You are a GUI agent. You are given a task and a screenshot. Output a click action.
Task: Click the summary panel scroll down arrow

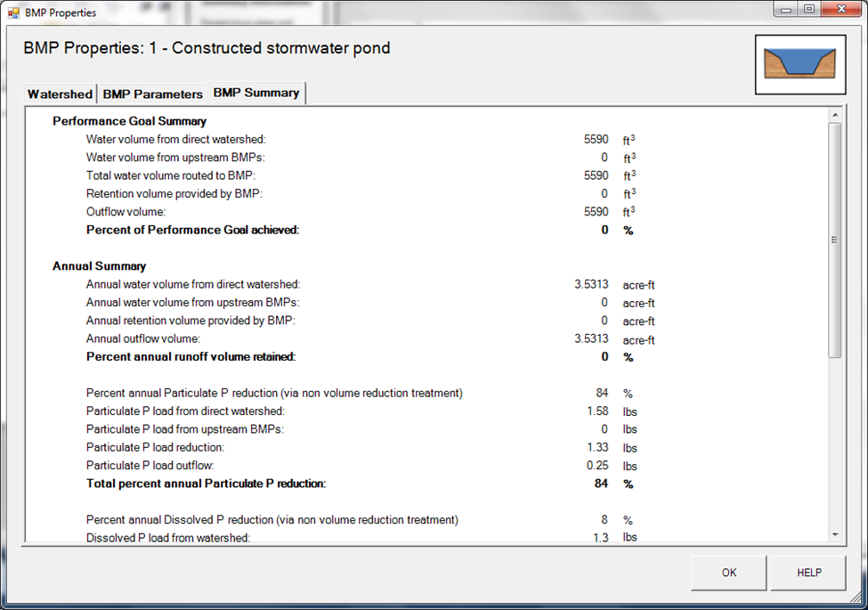point(834,534)
